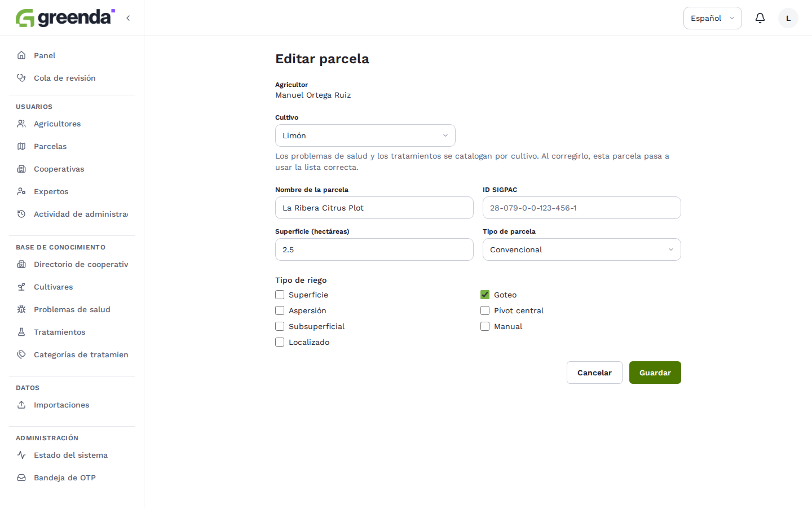
Task: Click the Cola de revisión stethoscope icon
Action: 21,78
